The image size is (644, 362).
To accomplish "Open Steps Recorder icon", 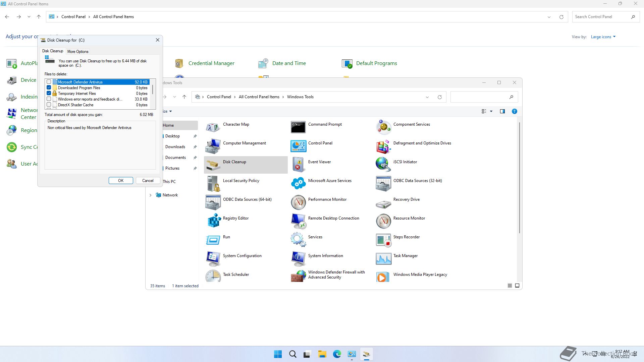I will [383, 240].
